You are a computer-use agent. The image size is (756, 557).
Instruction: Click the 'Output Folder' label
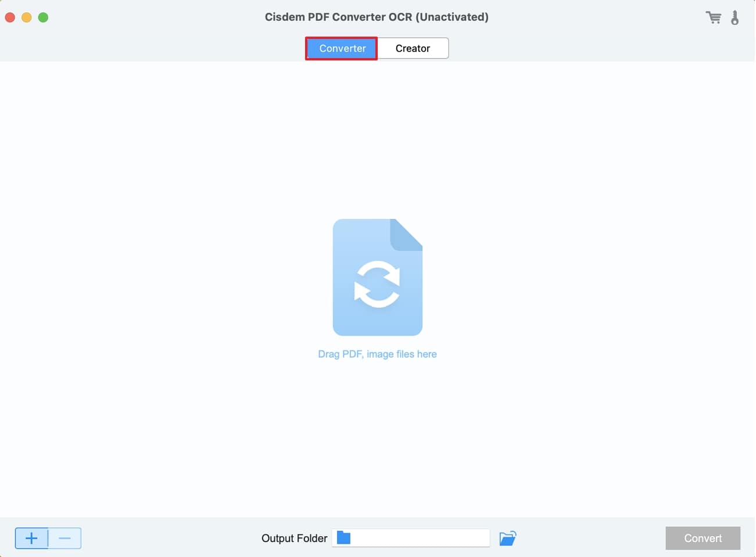point(295,538)
